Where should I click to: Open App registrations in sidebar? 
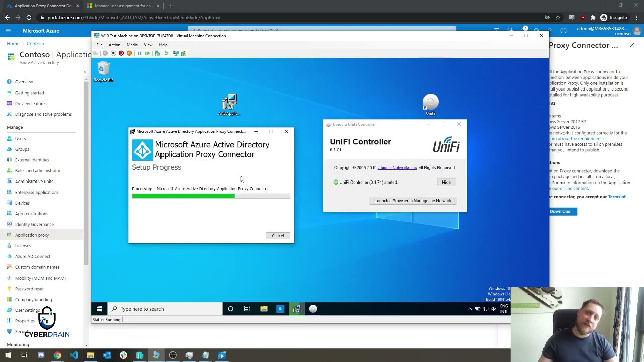pos(31,214)
